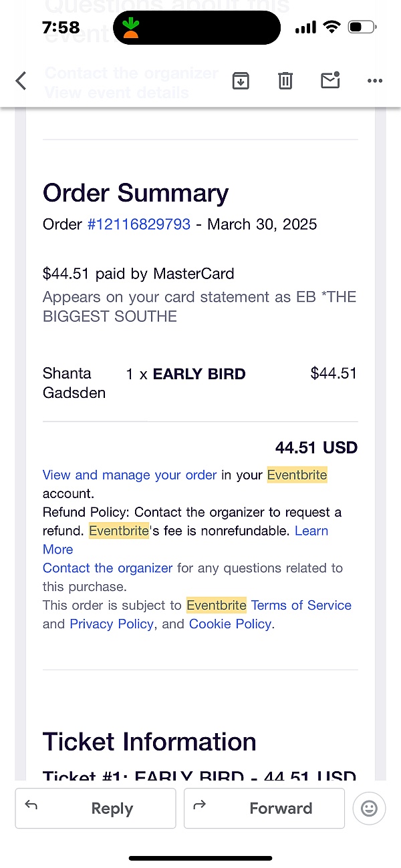Tap the Ticket Information heading

(x=150, y=742)
